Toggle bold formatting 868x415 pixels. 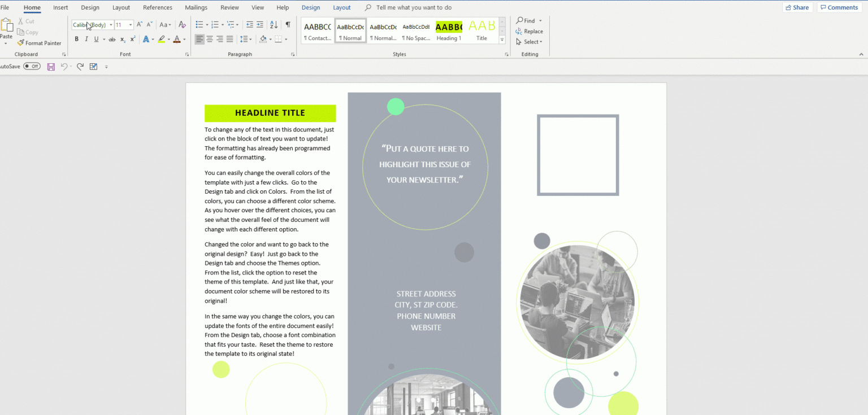pos(77,39)
